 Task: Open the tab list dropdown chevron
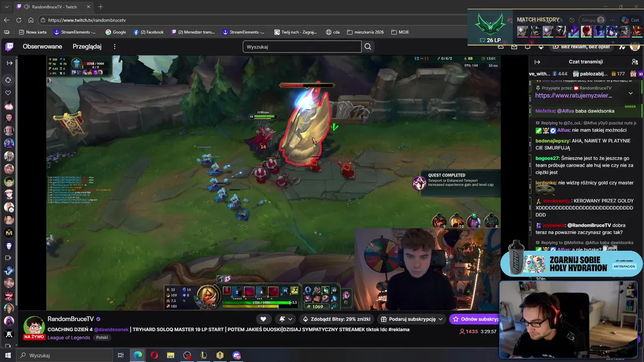[7, 7]
